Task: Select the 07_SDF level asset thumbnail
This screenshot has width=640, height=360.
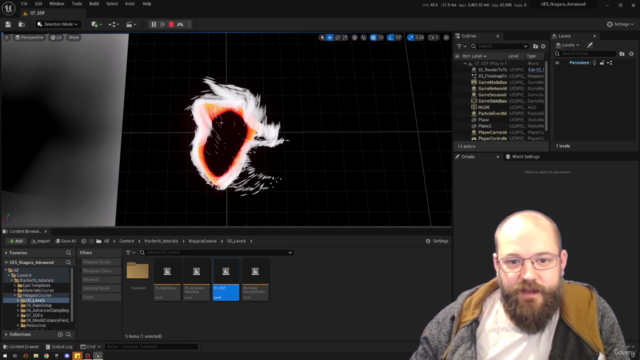Action: click(x=226, y=280)
